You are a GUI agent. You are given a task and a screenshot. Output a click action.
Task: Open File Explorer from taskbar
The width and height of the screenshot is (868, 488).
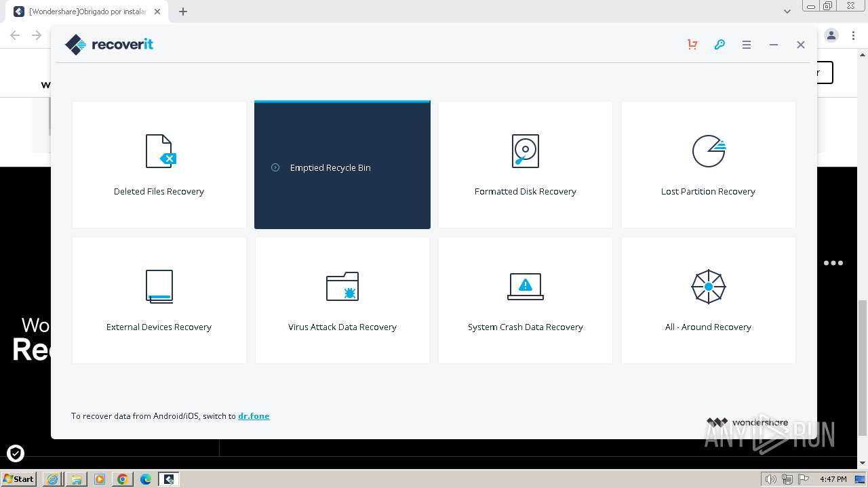click(76, 479)
